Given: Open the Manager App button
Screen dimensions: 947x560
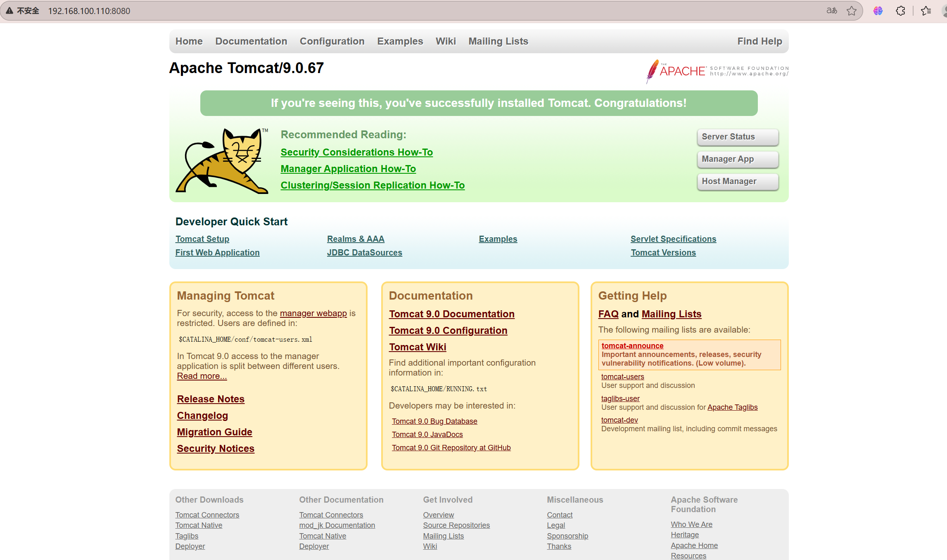Looking at the screenshot, I should click(x=738, y=159).
